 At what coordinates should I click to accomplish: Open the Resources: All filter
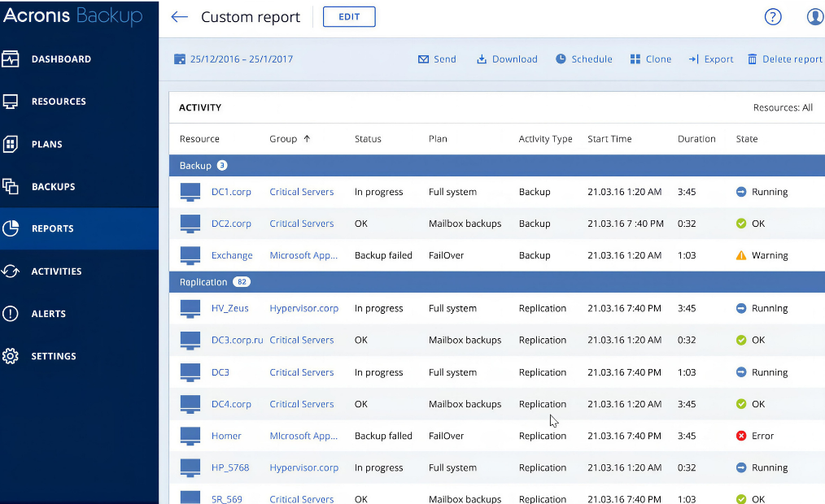click(783, 107)
